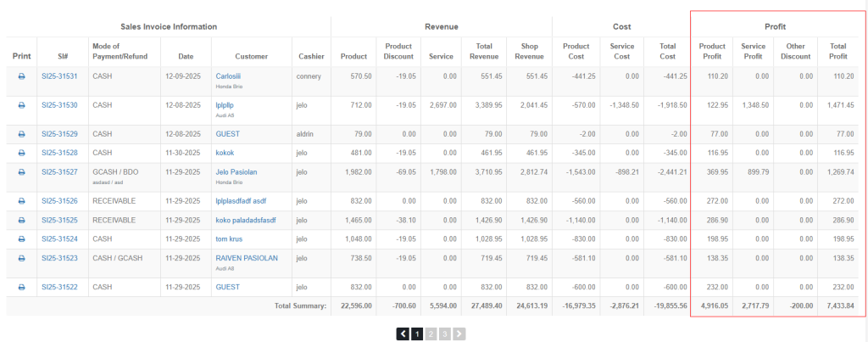Viewport: 868px width, 342px height.
Task: Jump to page 3 in pagination
Action: (443, 334)
